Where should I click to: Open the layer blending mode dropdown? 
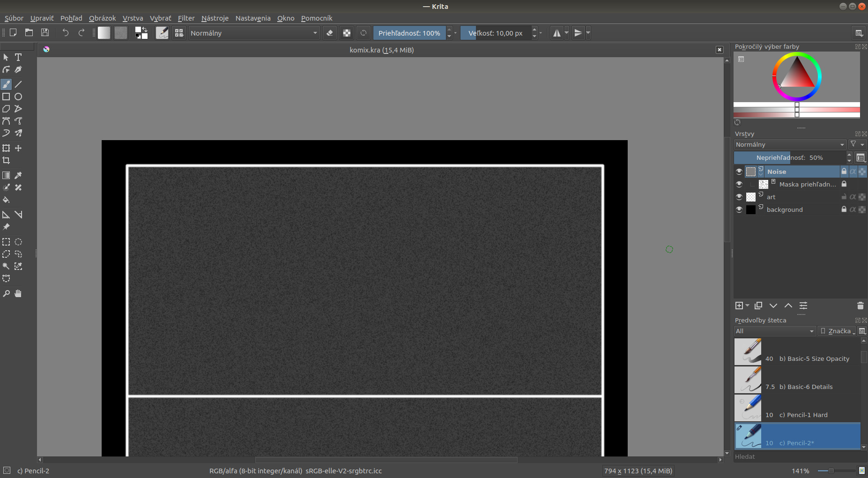[x=790, y=144]
